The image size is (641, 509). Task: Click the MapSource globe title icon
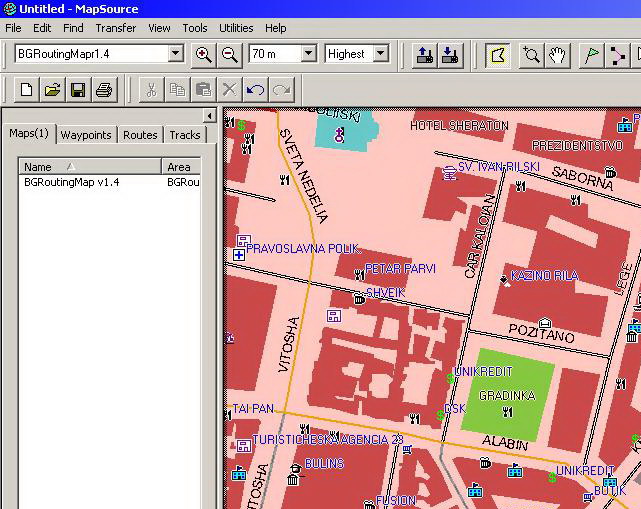click(9, 9)
